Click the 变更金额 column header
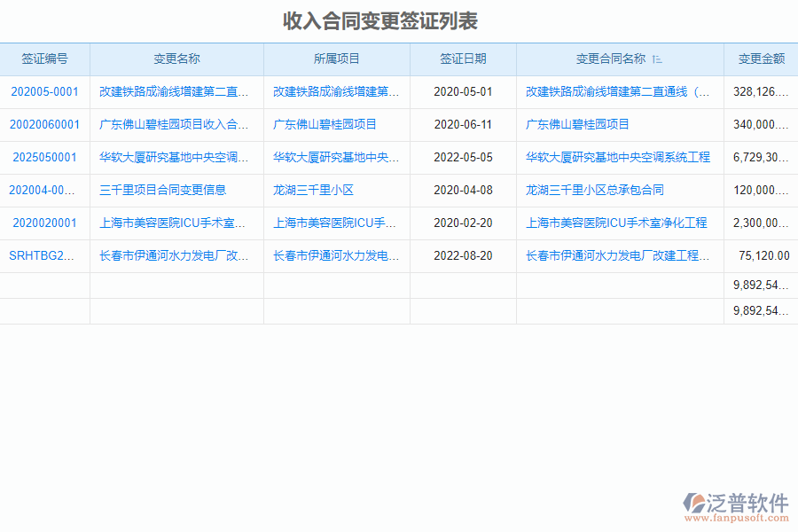This screenshot has height=532, width=798. click(x=760, y=59)
